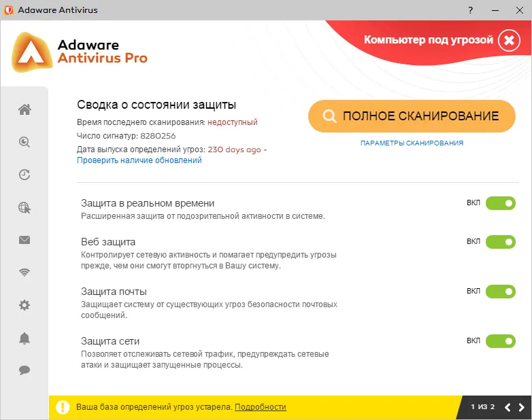Click the недоступный scan time value

tap(233, 122)
